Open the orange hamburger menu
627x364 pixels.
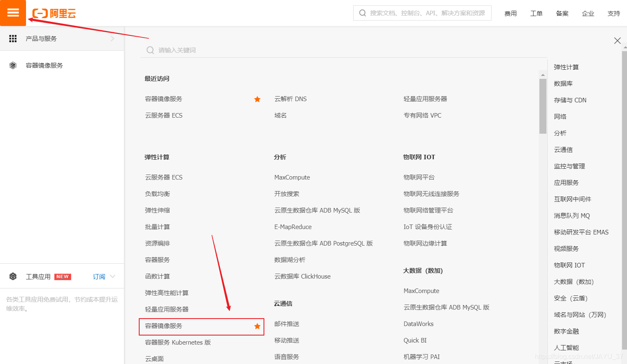(x=13, y=13)
